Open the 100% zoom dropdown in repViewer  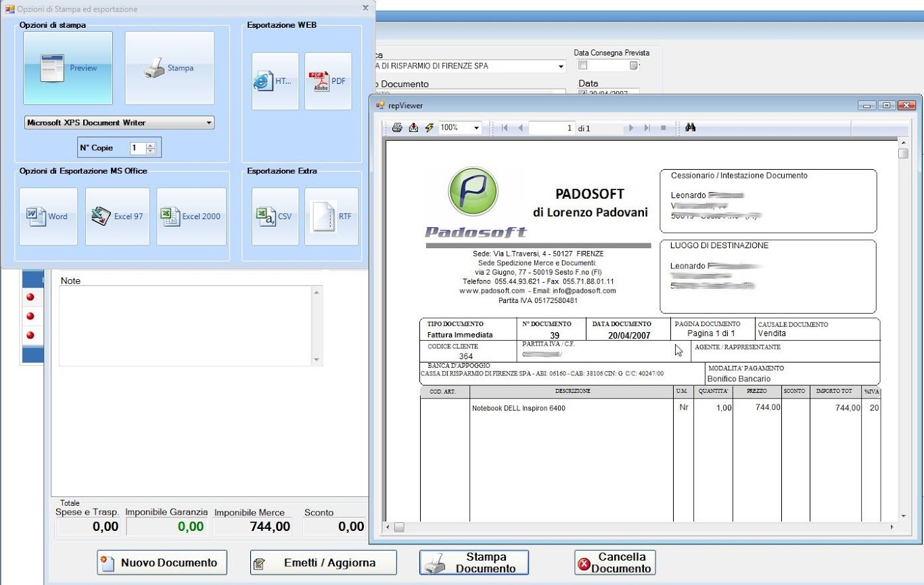pyautogui.click(x=476, y=128)
